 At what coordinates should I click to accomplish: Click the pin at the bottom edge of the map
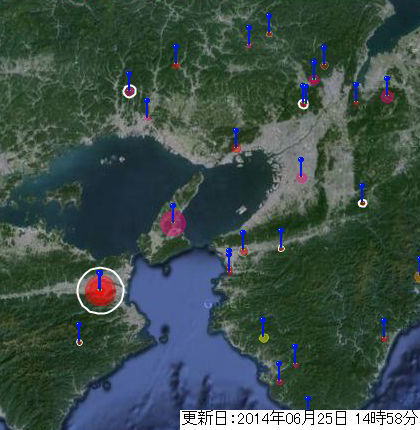coord(308,402)
